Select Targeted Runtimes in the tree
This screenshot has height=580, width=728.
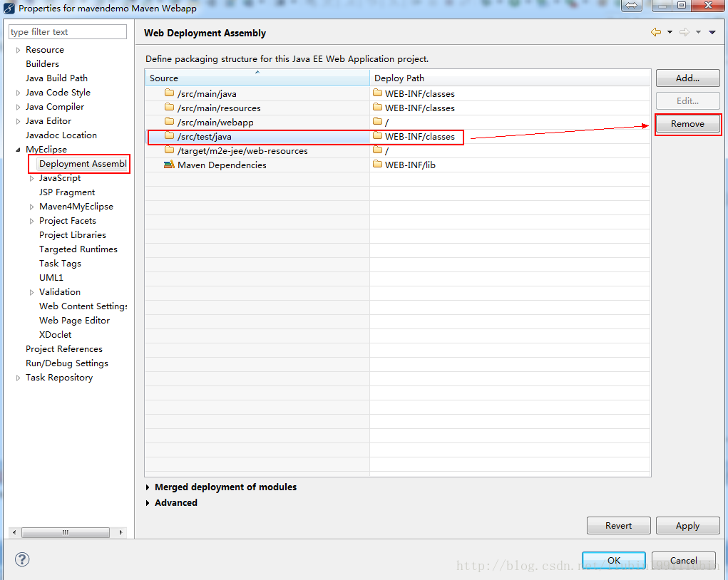pos(78,249)
